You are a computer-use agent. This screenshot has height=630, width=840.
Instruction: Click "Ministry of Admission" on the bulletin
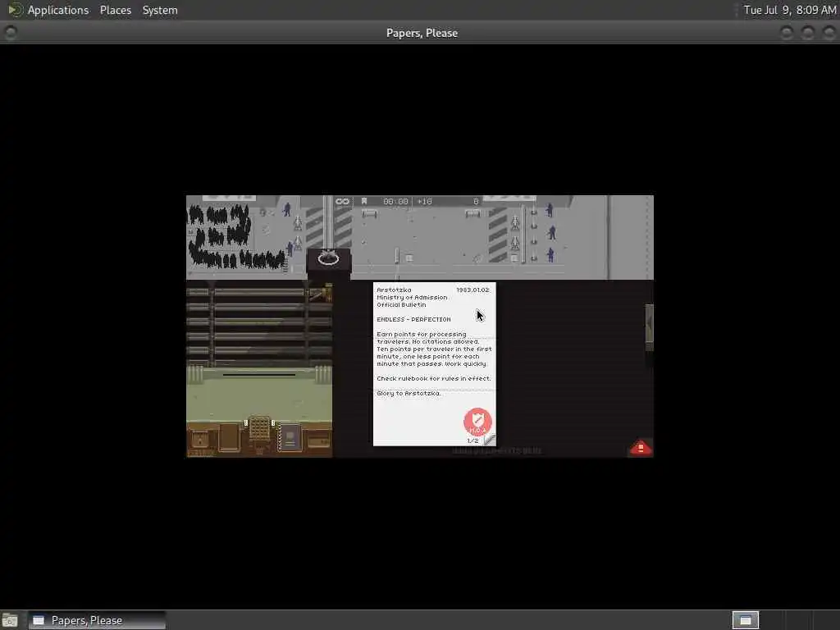point(412,297)
